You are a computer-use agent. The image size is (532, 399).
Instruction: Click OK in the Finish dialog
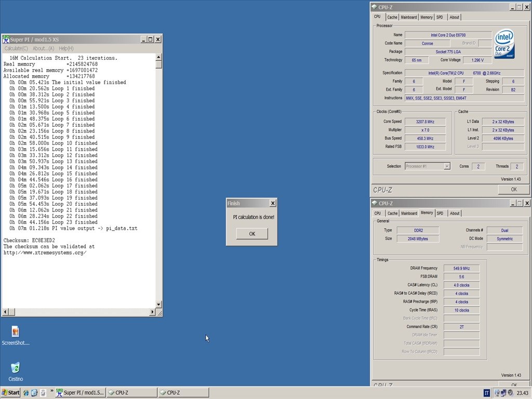[252, 234]
